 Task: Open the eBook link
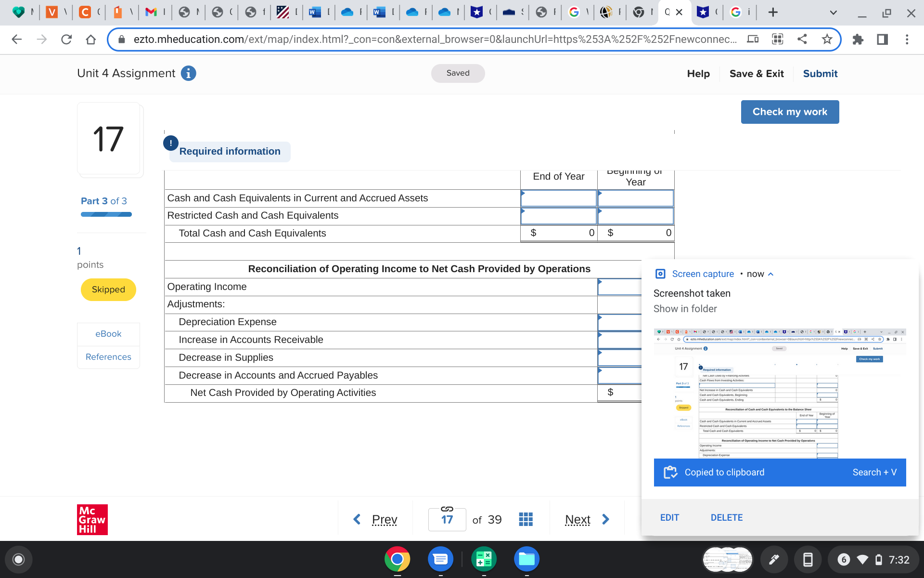click(x=108, y=334)
